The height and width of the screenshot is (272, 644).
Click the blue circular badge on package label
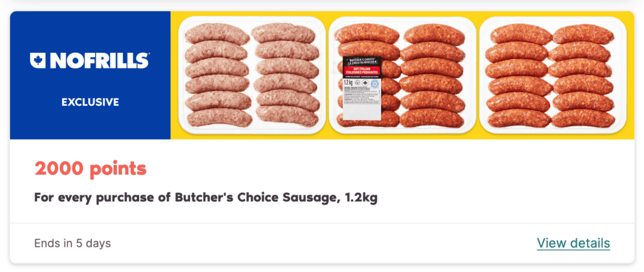pos(374,84)
